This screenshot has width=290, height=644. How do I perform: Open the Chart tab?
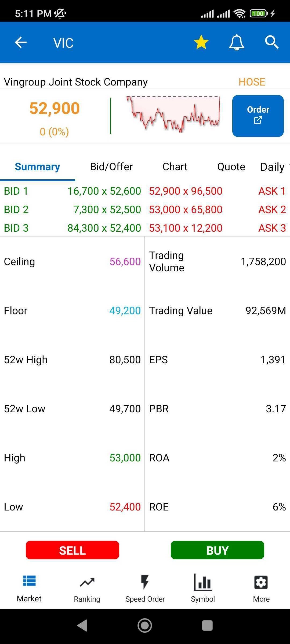pyautogui.click(x=175, y=167)
